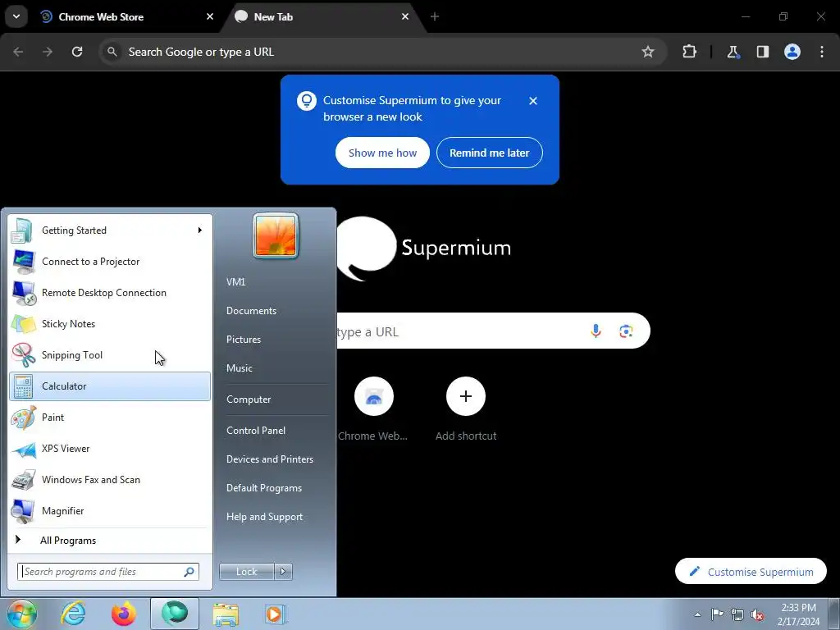Screen dimensions: 840x630
Task: Click the Supermium taskbar icon
Action: point(175,614)
